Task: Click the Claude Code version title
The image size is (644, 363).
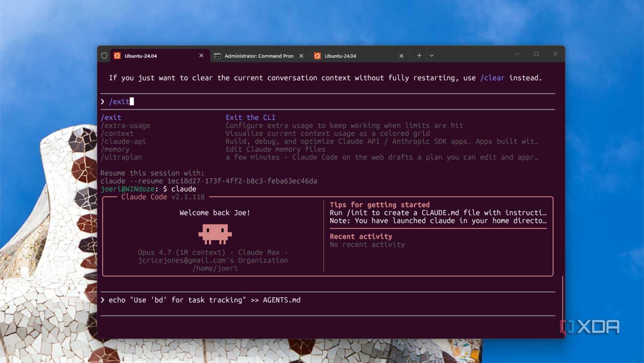Action: coord(163,197)
